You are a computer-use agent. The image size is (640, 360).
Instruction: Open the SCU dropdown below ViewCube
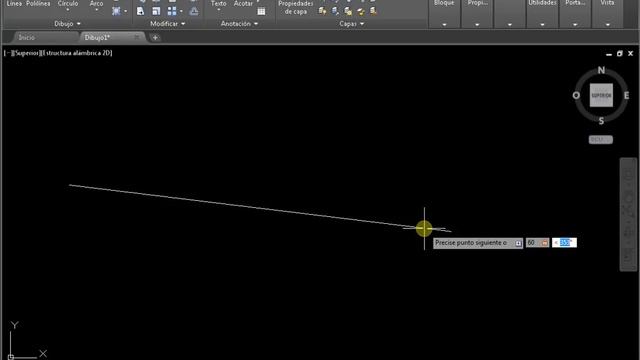pyautogui.click(x=601, y=140)
